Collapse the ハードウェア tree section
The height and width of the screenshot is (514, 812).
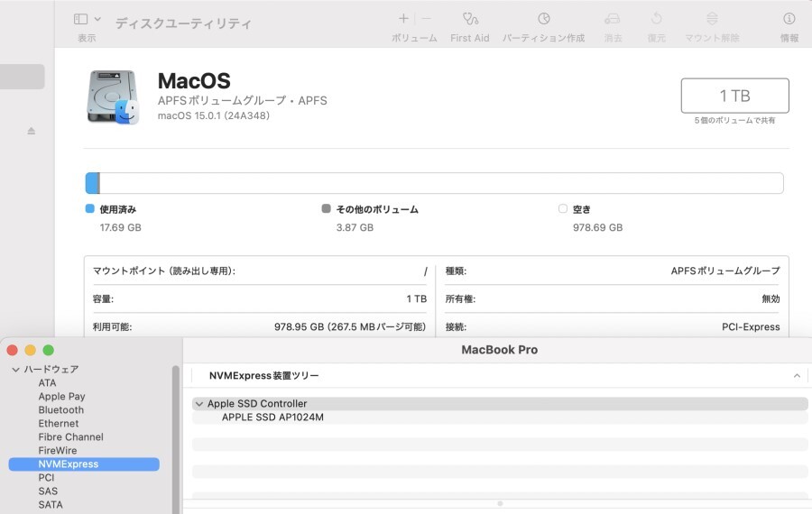(x=15, y=370)
